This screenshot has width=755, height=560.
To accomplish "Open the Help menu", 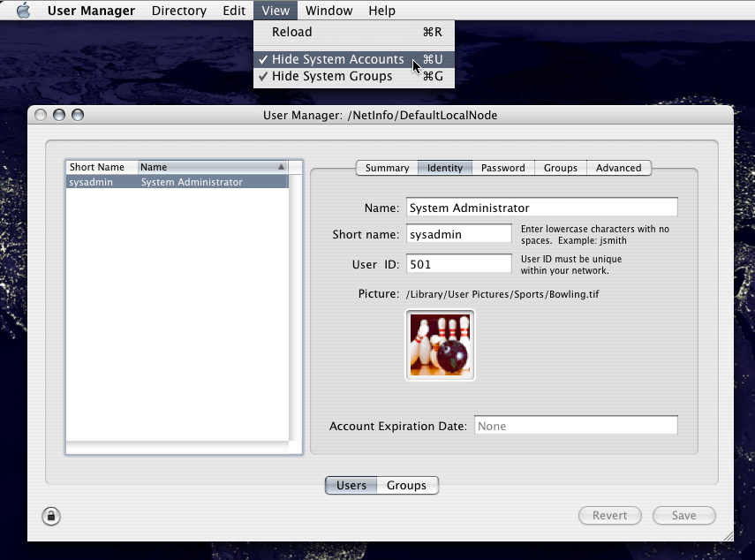I will [381, 10].
